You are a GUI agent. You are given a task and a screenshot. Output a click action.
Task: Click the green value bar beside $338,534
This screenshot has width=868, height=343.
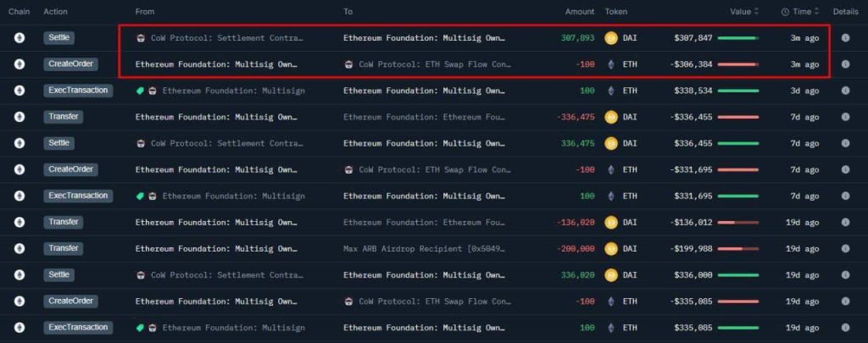coord(738,91)
